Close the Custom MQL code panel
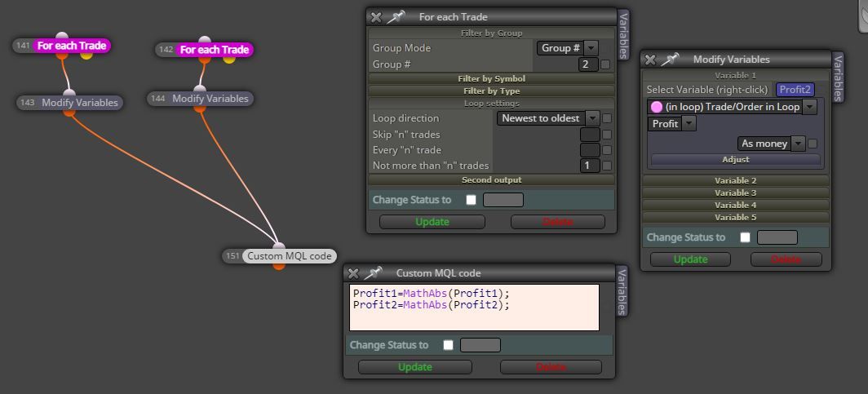Image resolution: width=868 pixels, height=394 pixels. 353,272
